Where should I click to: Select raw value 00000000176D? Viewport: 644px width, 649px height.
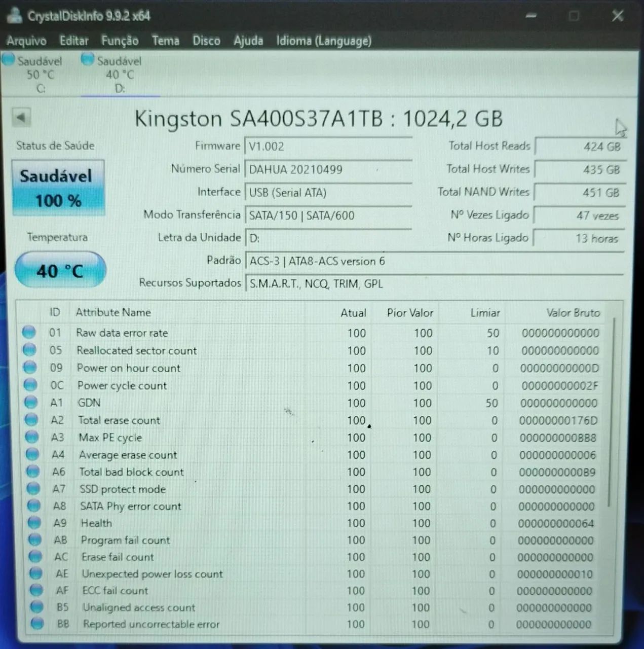point(558,420)
